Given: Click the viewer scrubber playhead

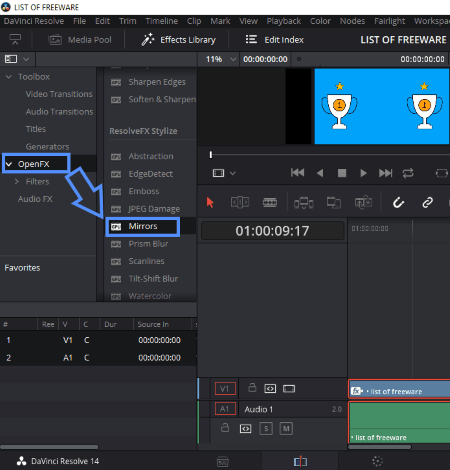Looking at the screenshot, I should (x=211, y=155).
